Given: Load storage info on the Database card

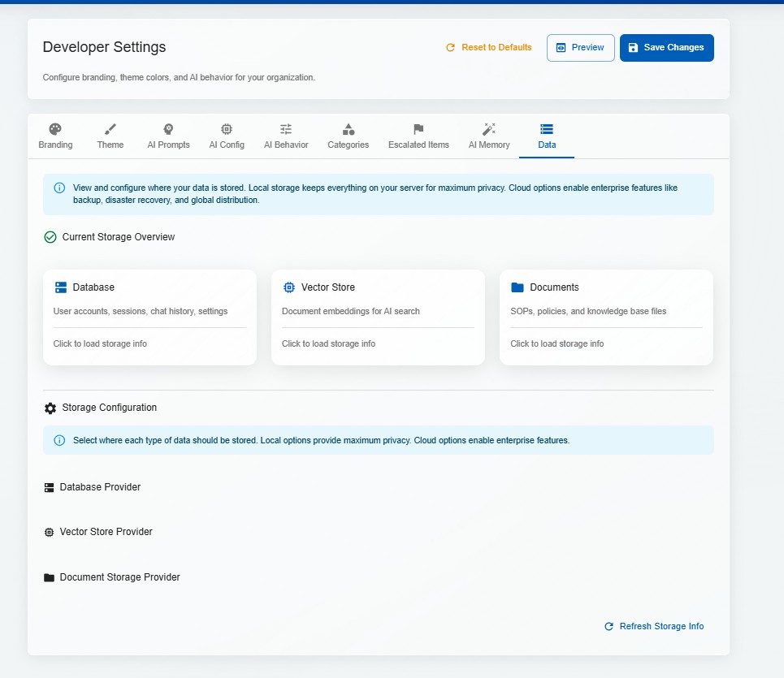Looking at the screenshot, I should tap(100, 343).
